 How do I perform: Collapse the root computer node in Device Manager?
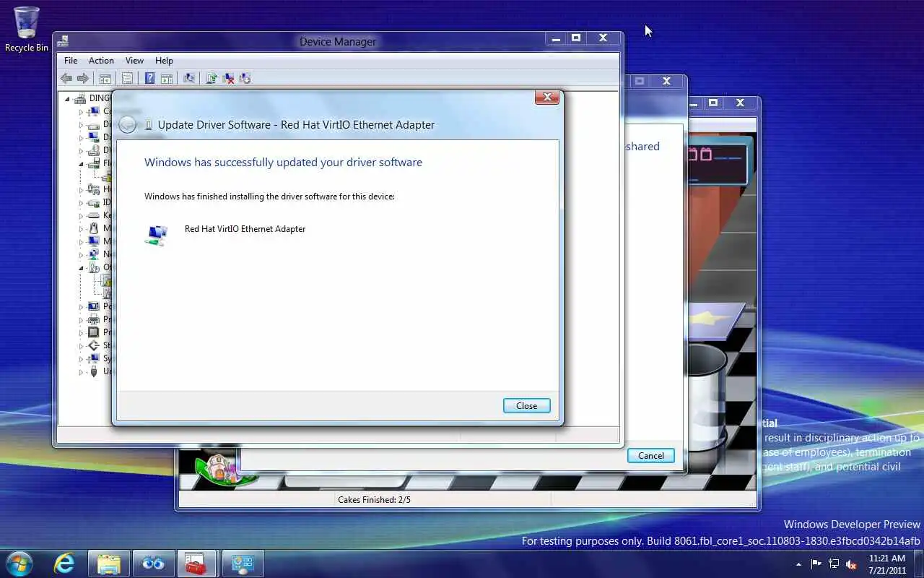click(x=68, y=98)
